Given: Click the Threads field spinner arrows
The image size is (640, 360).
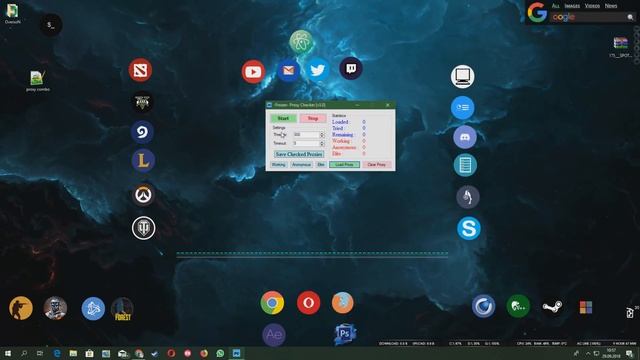Looking at the screenshot, I should (322, 134).
